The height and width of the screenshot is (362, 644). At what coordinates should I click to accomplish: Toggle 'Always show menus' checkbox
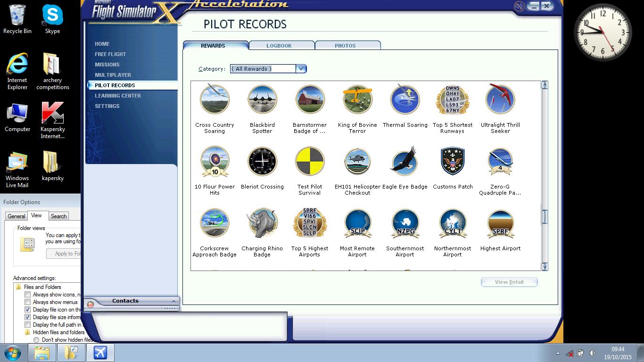coord(28,302)
